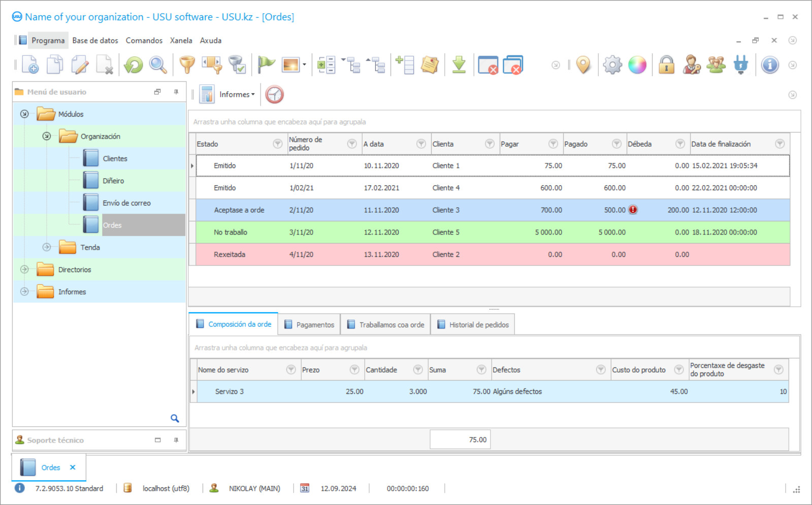The height and width of the screenshot is (505, 812).
Task: Pin the Menú de usuario panel
Action: [x=176, y=92]
